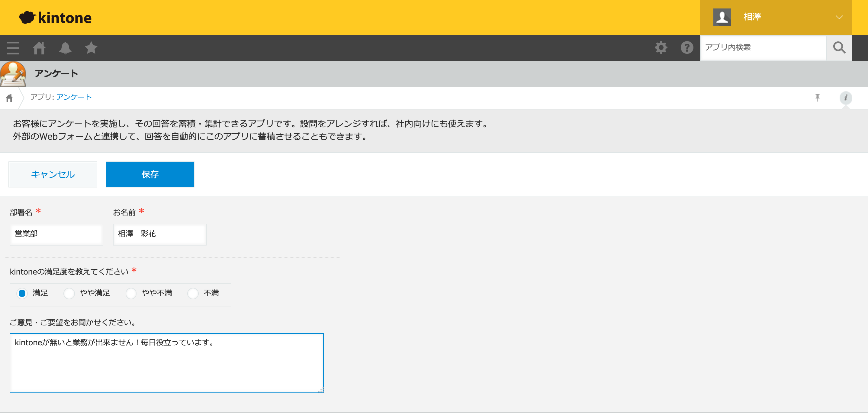This screenshot has width=868, height=413.
Task: Click the ご意見・ご要望をお聞かせください label
Action: pos(73,322)
